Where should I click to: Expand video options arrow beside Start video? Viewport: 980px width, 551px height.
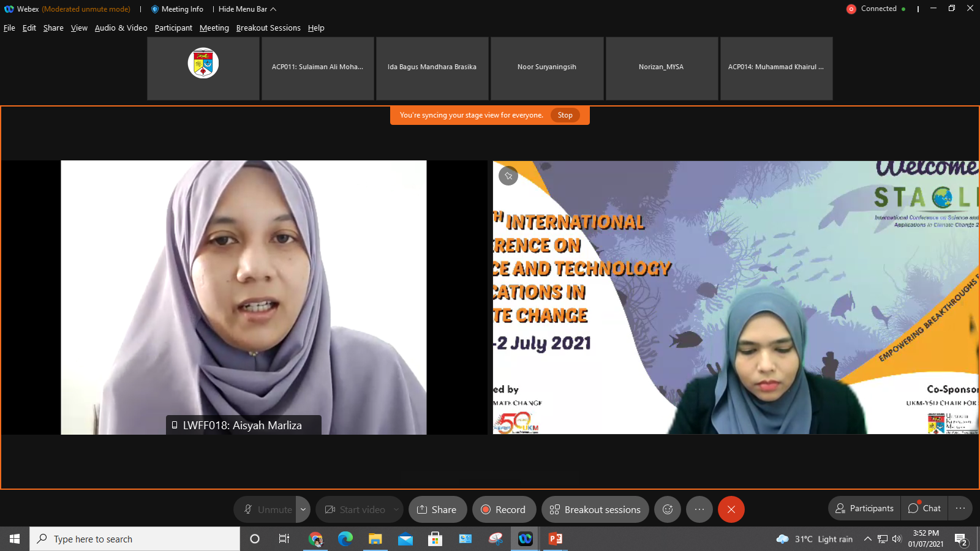pos(396,509)
